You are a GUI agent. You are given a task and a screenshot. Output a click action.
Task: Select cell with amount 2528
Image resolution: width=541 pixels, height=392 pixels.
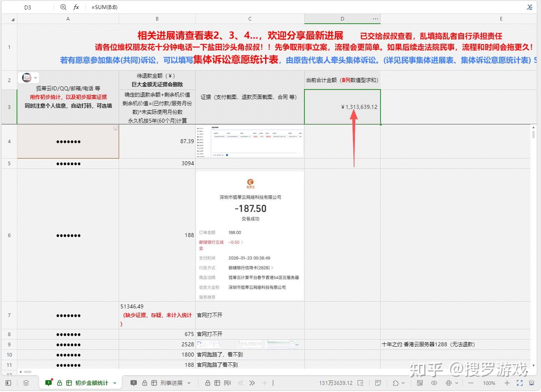pyautogui.click(x=157, y=344)
